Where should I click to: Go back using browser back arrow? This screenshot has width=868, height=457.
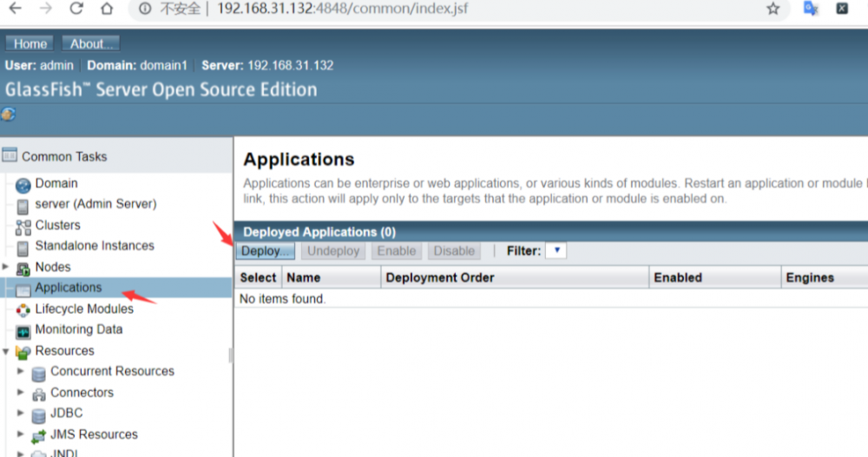point(16,9)
